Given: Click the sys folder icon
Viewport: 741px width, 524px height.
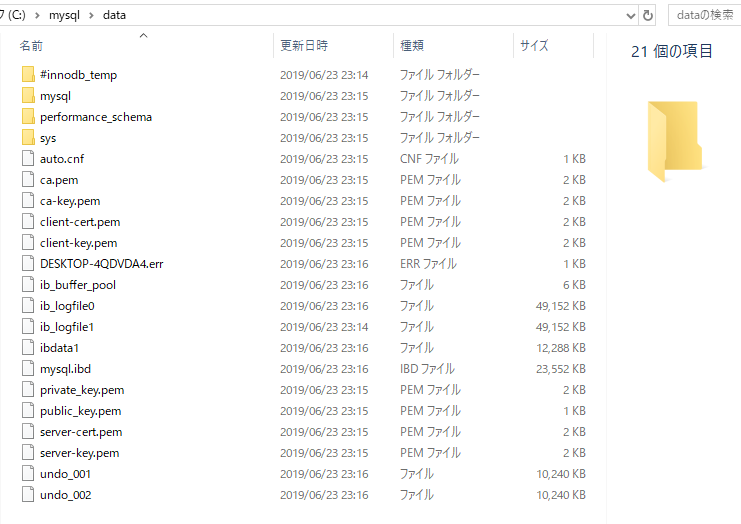Looking at the screenshot, I should [x=28, y=137].
